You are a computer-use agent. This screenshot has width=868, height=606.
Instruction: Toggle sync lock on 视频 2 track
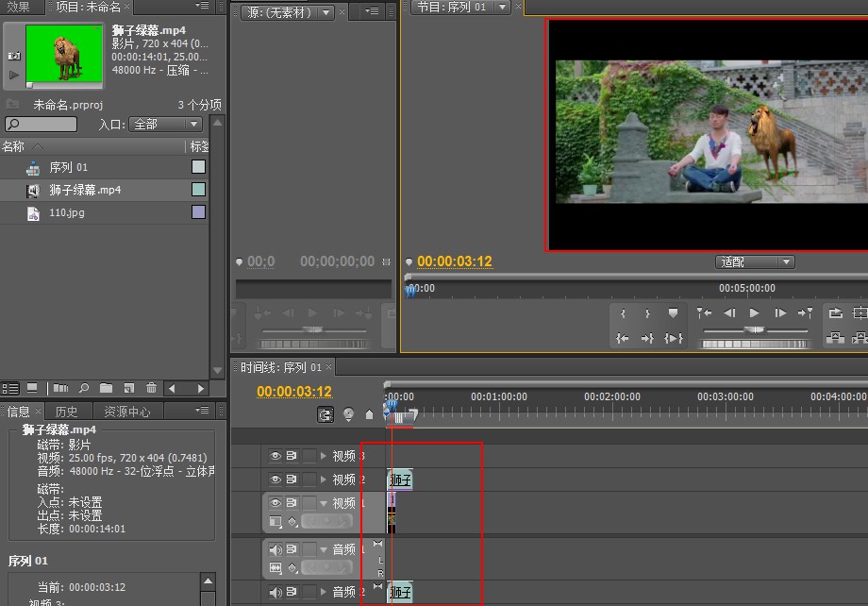click(x=292, y=480)
